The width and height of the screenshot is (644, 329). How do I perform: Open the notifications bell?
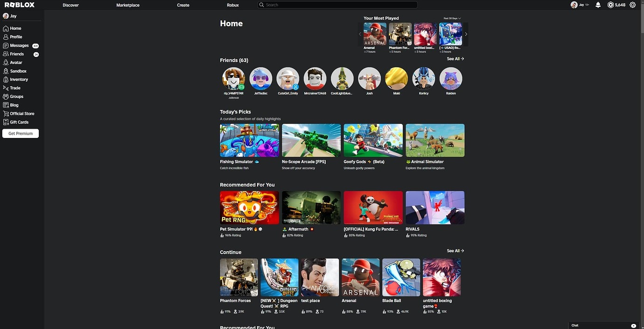tap(598, 5)
